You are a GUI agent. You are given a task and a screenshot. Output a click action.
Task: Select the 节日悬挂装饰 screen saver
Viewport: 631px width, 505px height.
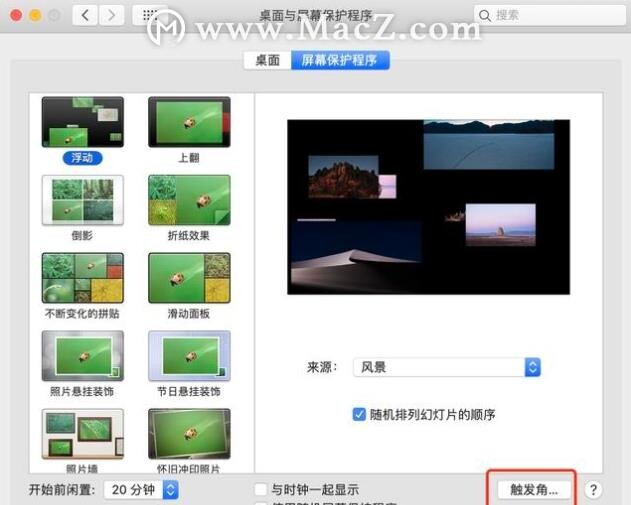pos(189,356)
